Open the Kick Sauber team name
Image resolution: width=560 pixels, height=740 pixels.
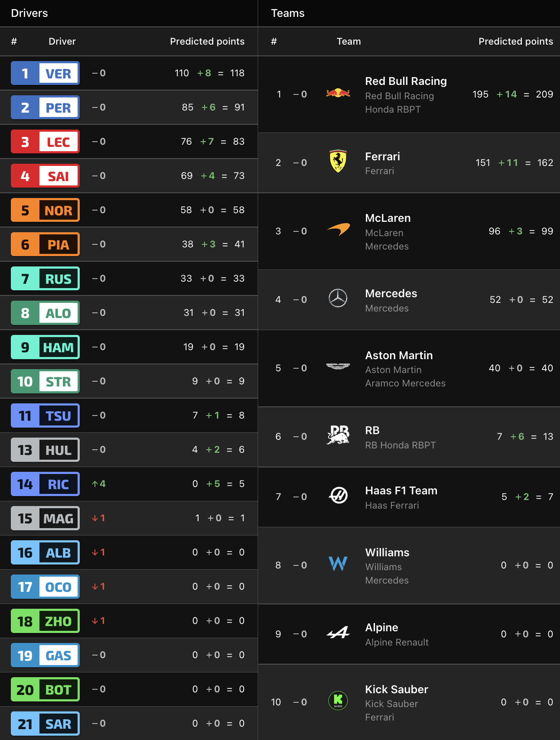397,689
